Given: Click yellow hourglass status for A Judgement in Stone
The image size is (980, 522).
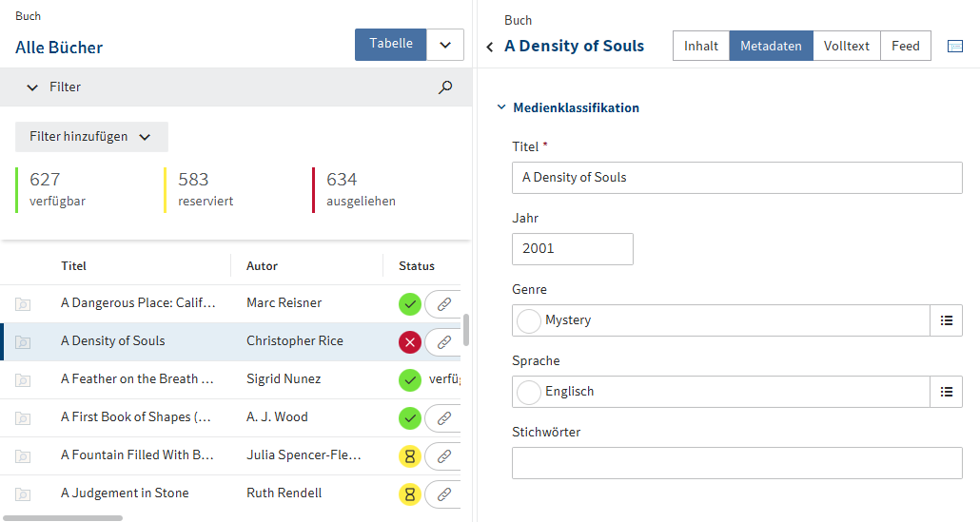Looking at the screenshot, I should pyautogui.click(x=410, y=494).
